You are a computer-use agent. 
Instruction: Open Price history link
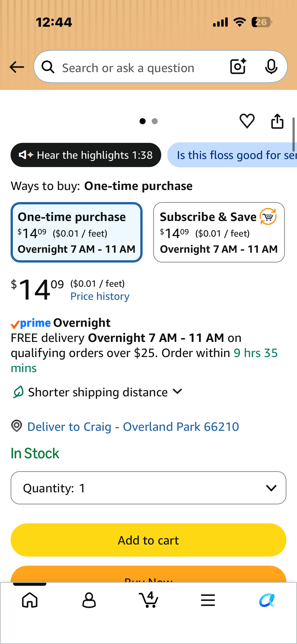[x=100, y=296]
